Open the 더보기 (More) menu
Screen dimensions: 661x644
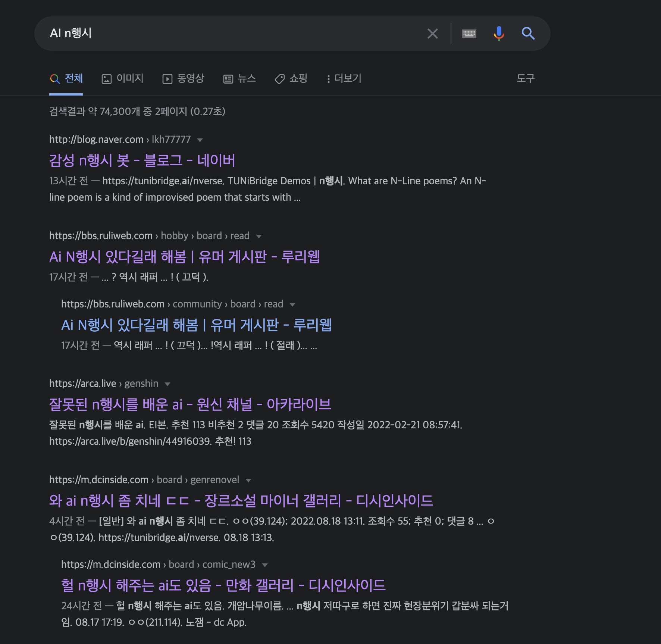344,78
